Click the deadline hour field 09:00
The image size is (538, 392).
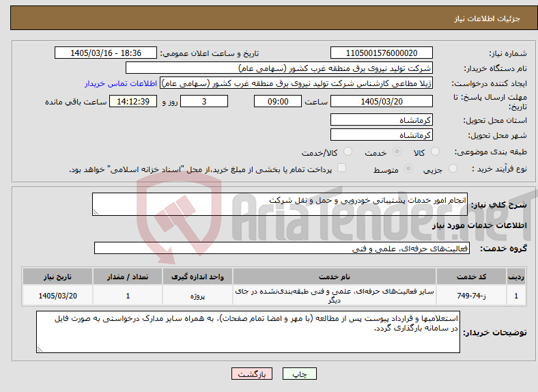[278, 102]
